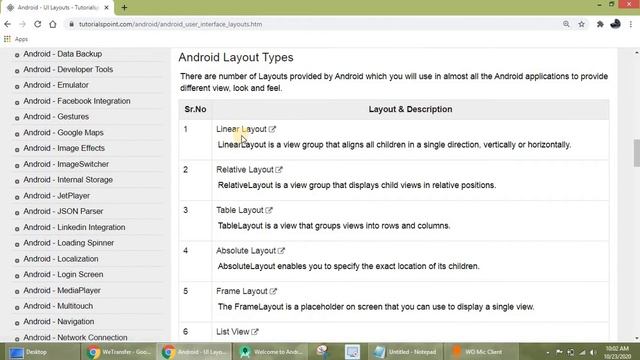Image resolution: width=640 pixels, height=360 pixels.
Task: Open Android - JetPlayer in sidebar
Action: (56, 196)
